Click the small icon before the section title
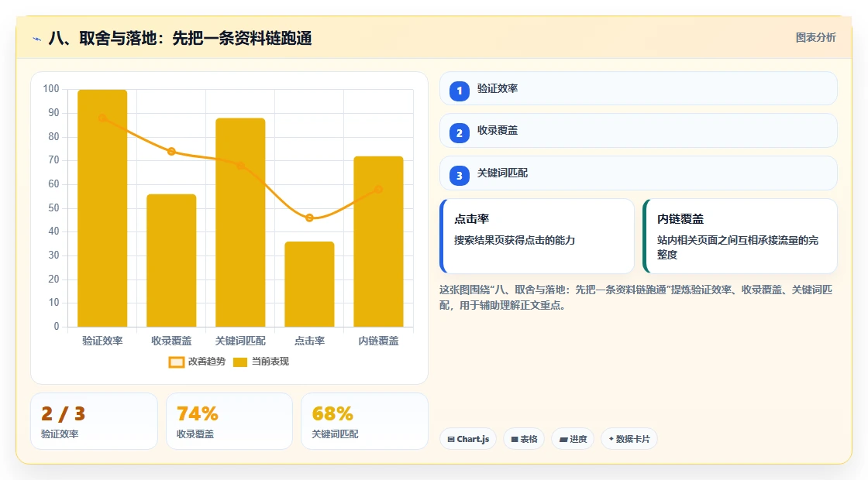This screenshot has width=868, height=480. click(37, 39)
